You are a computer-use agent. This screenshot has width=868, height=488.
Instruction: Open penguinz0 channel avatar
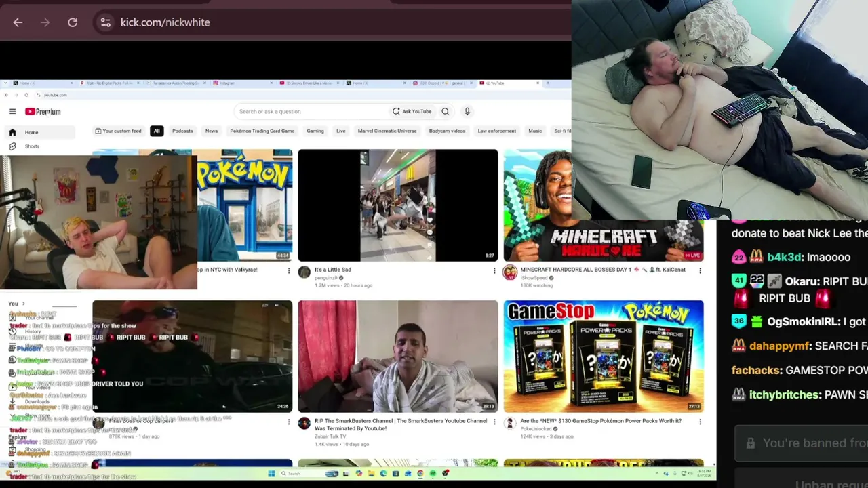tap(304, 272)
